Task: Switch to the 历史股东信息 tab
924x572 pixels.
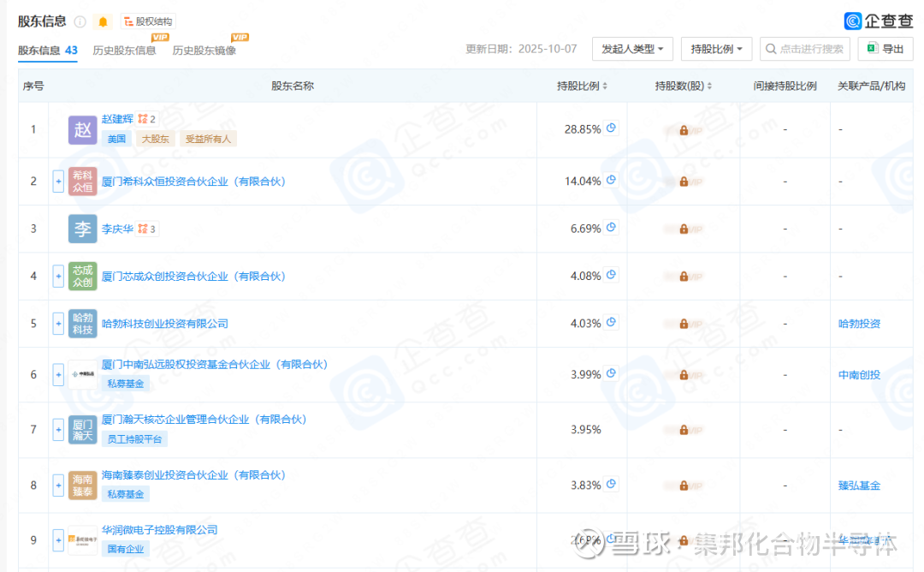Action: click(x=124, y=51)
